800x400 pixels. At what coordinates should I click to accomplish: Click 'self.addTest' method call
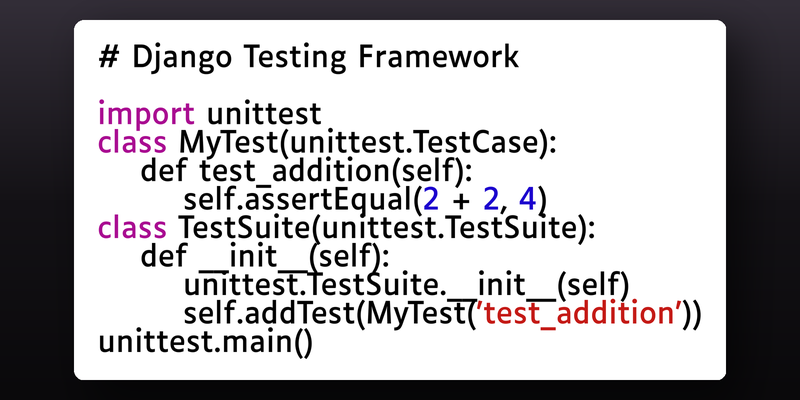click(x=269, y=315)
